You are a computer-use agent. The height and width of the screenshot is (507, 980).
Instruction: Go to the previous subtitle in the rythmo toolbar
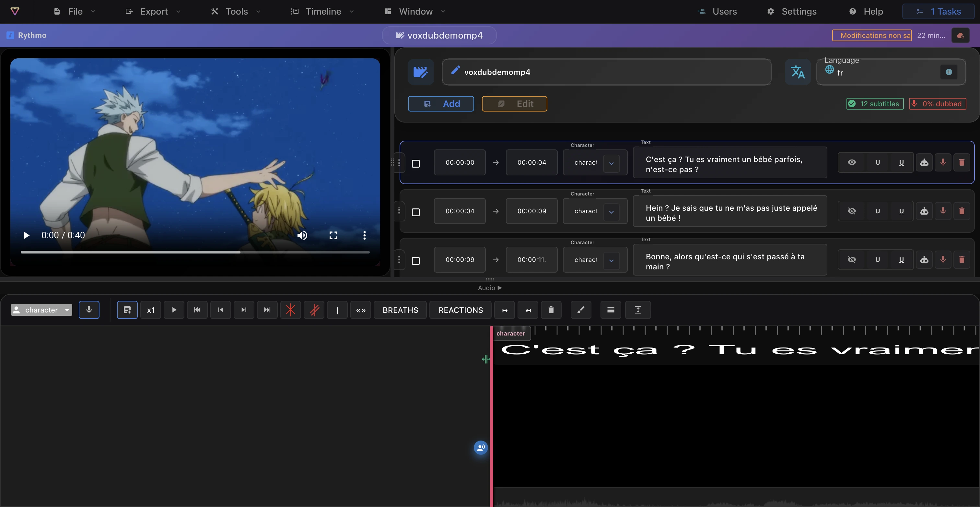pos(221,310)
